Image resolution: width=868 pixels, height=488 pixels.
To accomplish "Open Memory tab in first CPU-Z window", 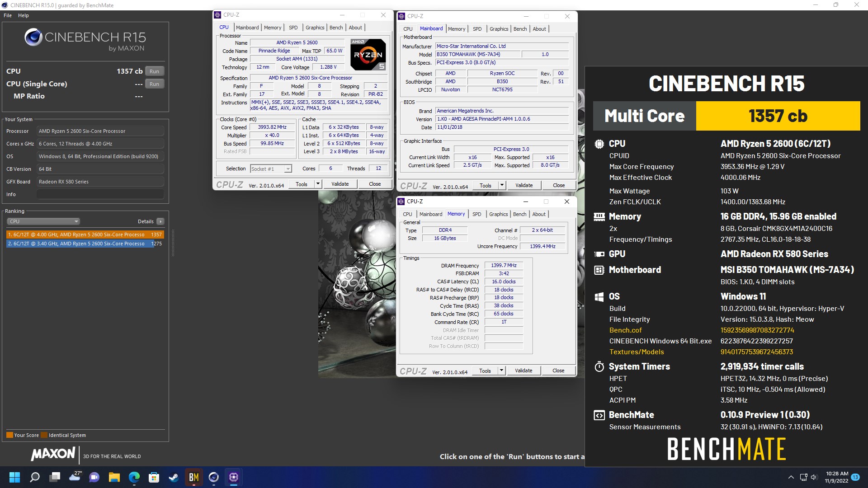I will 273,28.
